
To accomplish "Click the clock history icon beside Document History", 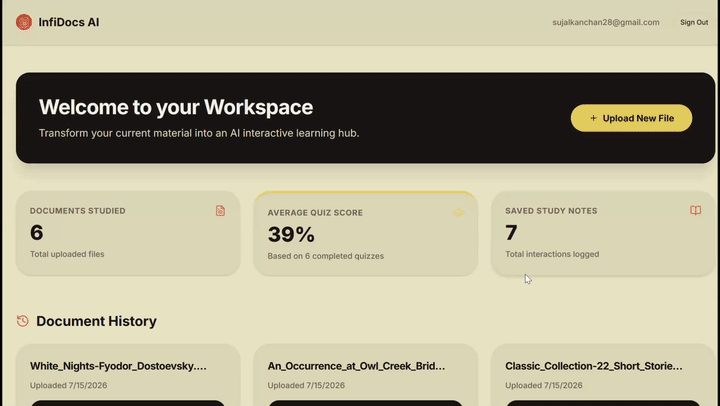I will tap(22, 321).
